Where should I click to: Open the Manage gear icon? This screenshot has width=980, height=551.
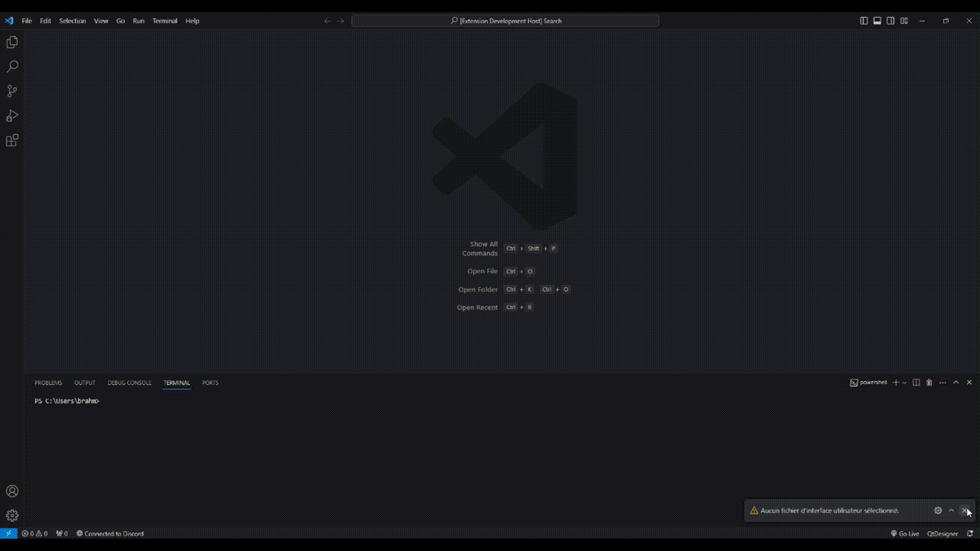12,515
